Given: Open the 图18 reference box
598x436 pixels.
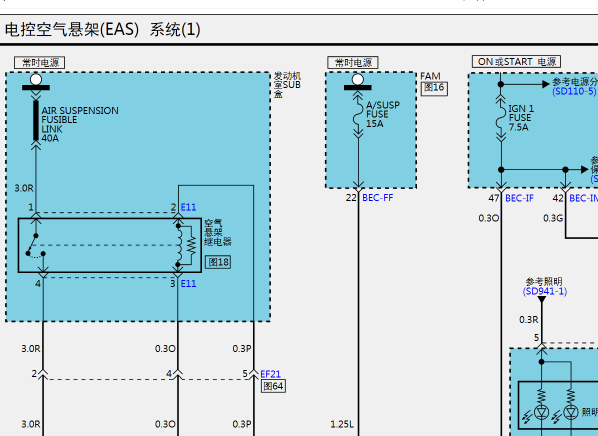Looking at the screenshot, I should pos(218,262).
